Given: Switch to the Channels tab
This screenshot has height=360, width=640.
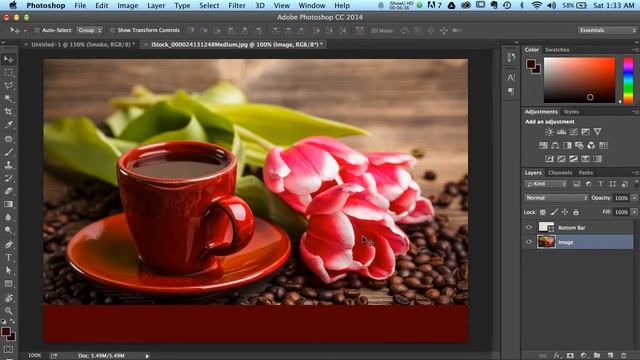Looking at the screenshot, I should coord(560,173).
